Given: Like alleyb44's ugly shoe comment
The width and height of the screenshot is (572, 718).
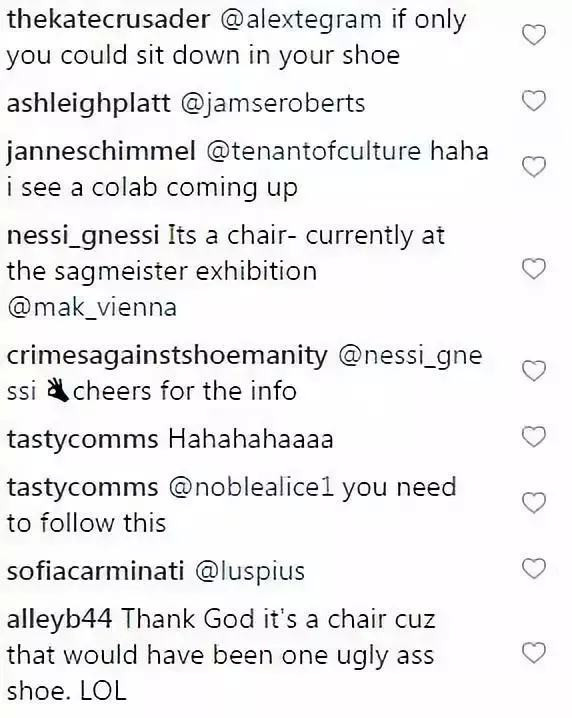Looking at the screenshot, I should coord(534,653).
